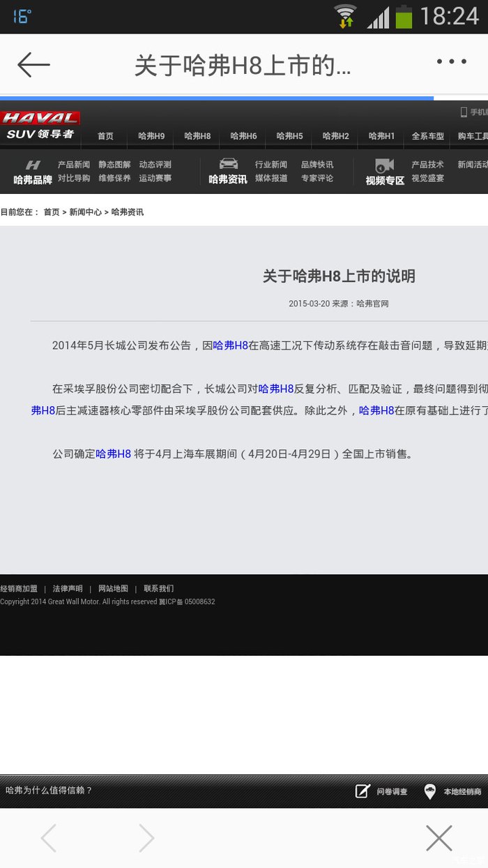
Task: Tap the cellular signal icon
Action: 378,17
